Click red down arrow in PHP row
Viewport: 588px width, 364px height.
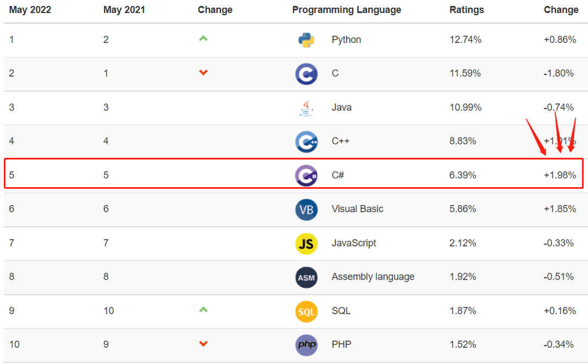(203, 343)
